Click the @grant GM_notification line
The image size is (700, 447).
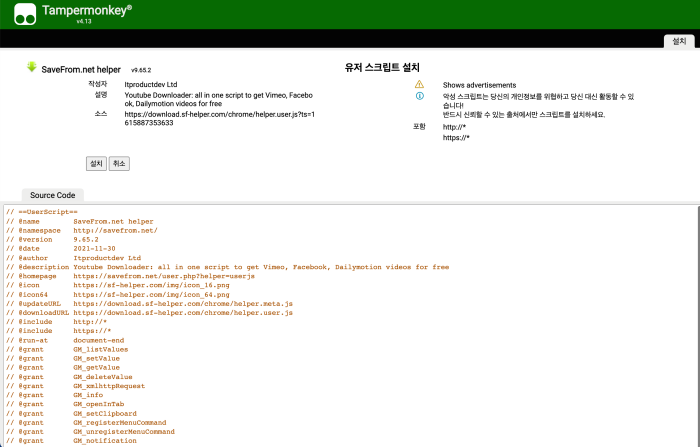(71, 441)
